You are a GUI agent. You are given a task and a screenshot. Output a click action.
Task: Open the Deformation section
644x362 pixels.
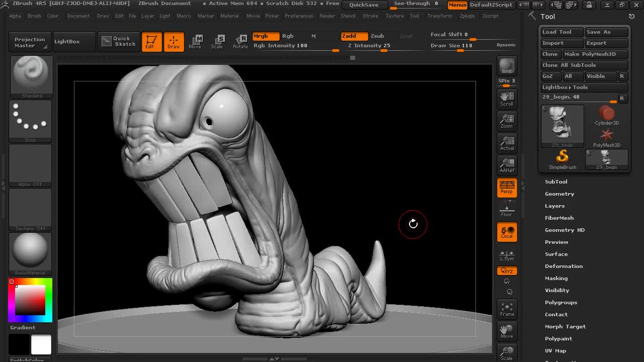click(563, 266)
